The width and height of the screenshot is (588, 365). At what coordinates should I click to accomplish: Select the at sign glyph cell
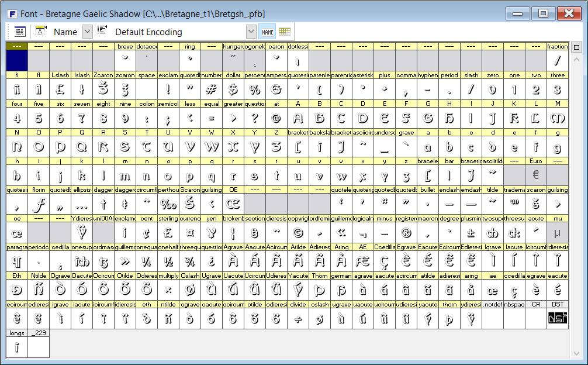[x=276, y=118]
